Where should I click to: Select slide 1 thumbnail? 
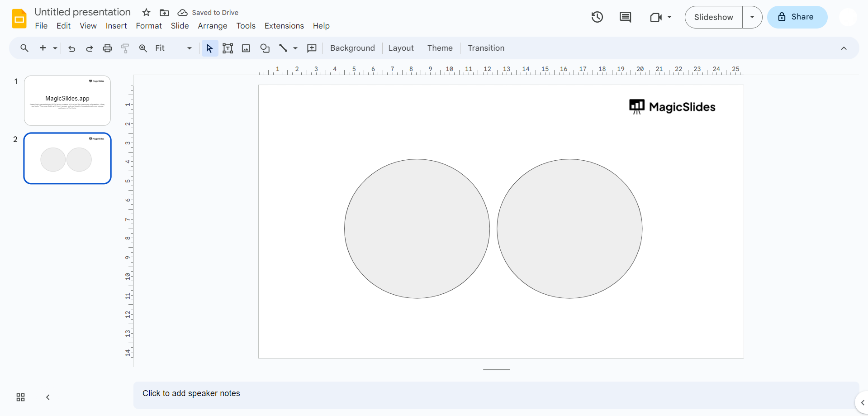point(67,100)
